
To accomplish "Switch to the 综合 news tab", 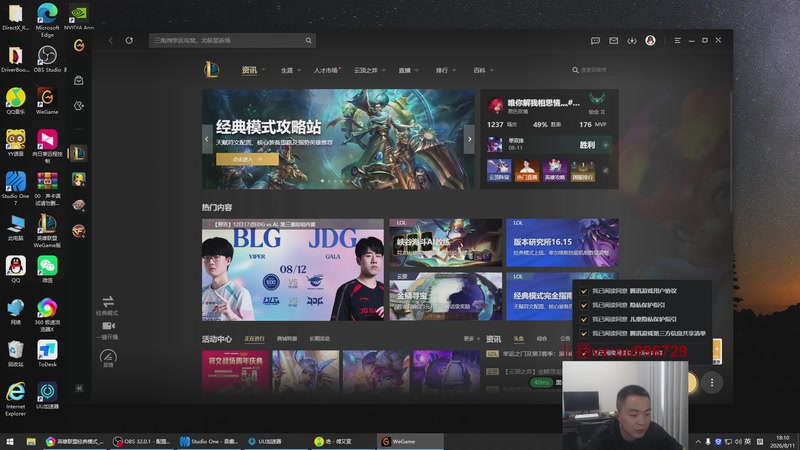I will click(542, 339).
